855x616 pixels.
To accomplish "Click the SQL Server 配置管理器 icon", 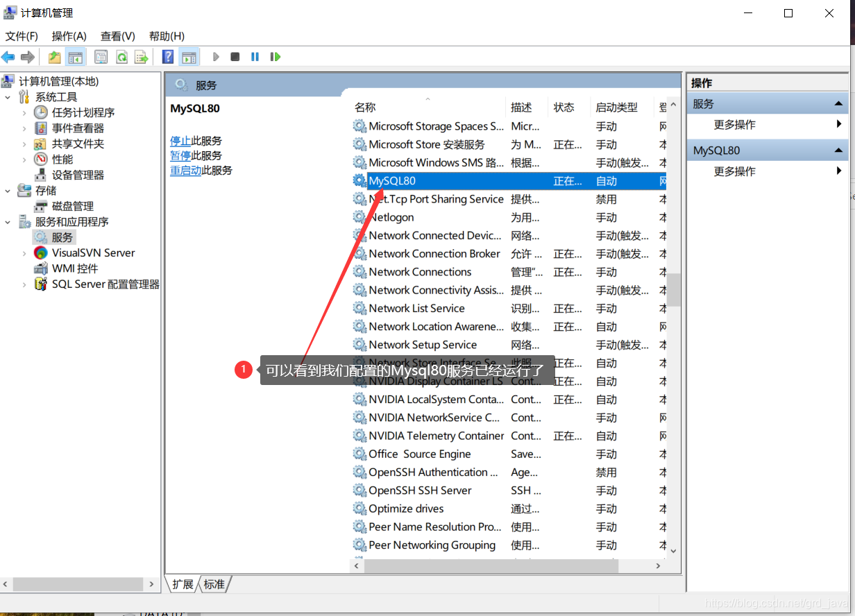I will pos(41,284).
